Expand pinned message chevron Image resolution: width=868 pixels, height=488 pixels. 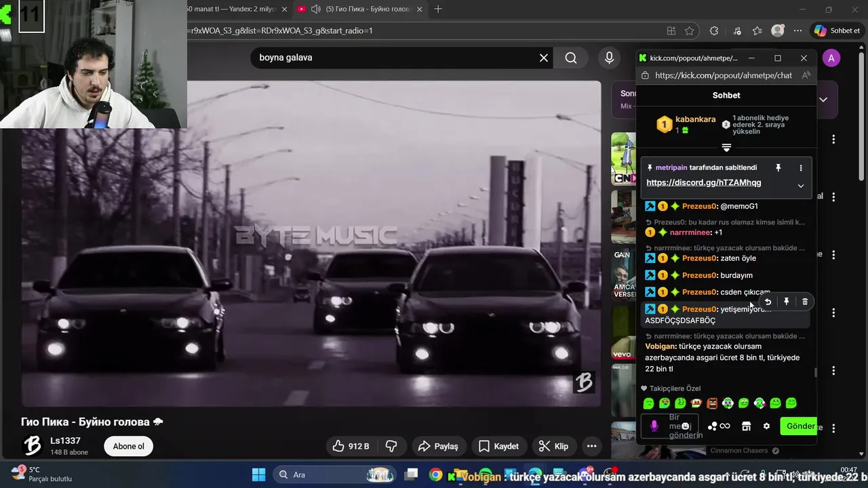(x=801, y=186)
